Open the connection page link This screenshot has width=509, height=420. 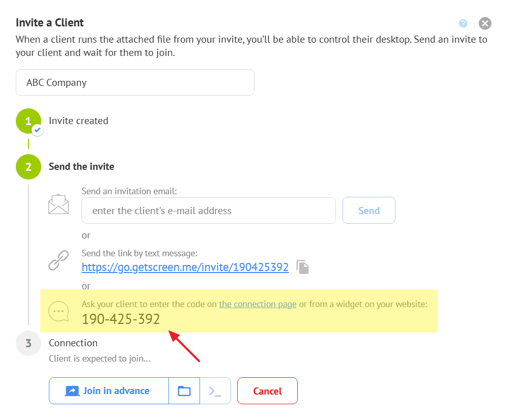point(258,304)
